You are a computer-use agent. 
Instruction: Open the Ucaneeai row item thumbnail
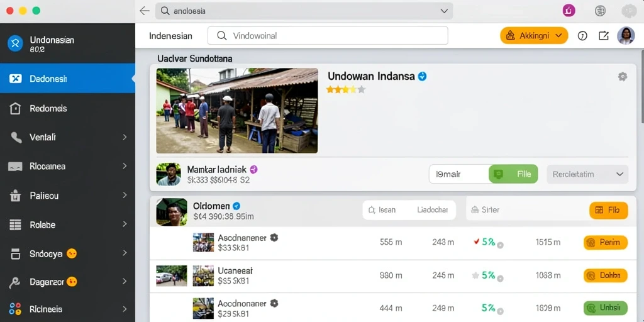point(203,275)
